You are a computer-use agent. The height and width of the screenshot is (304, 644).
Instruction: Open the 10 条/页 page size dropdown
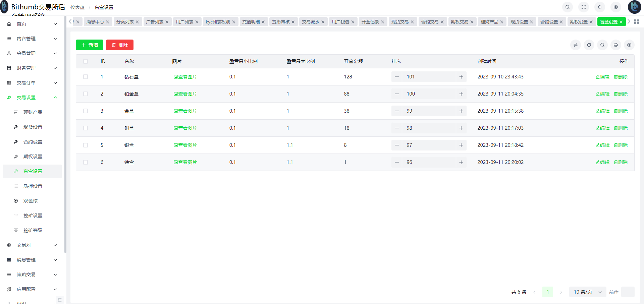point(587,292)
